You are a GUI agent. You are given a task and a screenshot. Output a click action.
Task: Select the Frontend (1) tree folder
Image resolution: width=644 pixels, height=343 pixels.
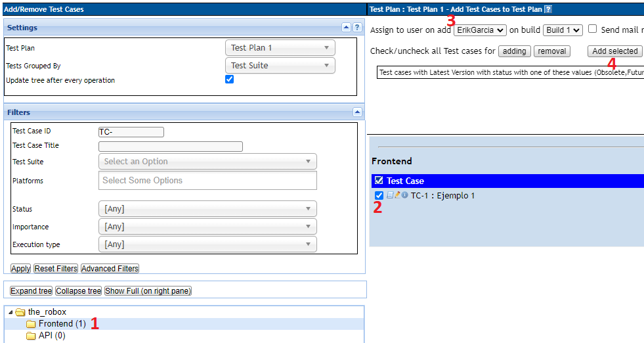coord(62,324)
